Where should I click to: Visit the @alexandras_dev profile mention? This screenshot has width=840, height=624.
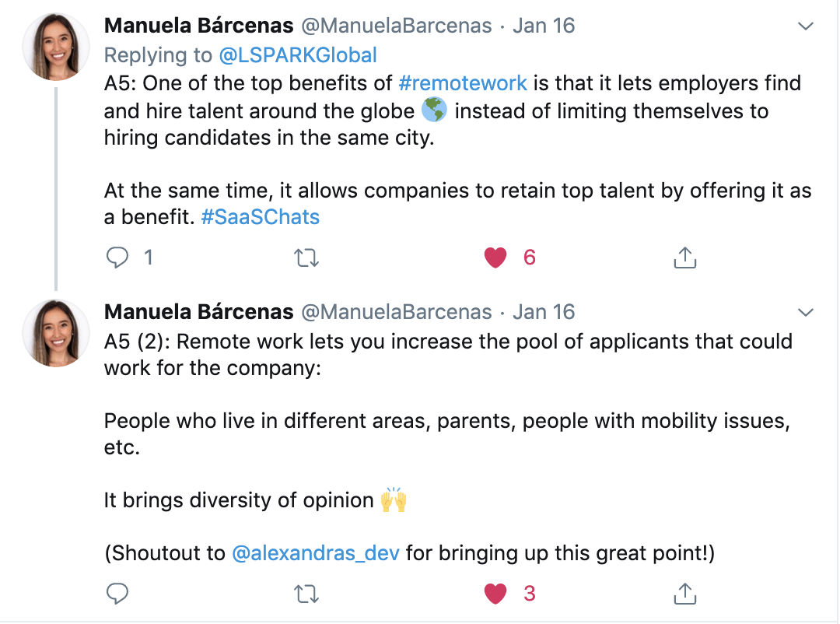pos(316,553)
